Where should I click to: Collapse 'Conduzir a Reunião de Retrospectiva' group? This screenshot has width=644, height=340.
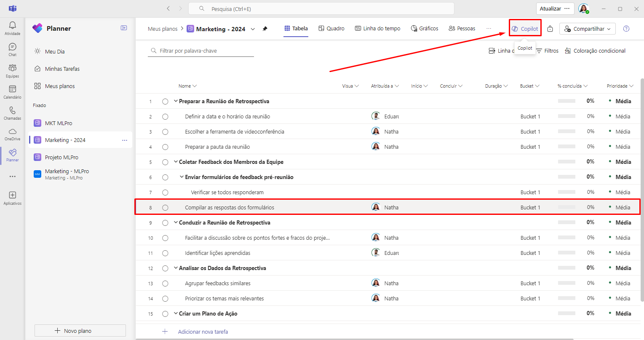click(x=176, y=222)
